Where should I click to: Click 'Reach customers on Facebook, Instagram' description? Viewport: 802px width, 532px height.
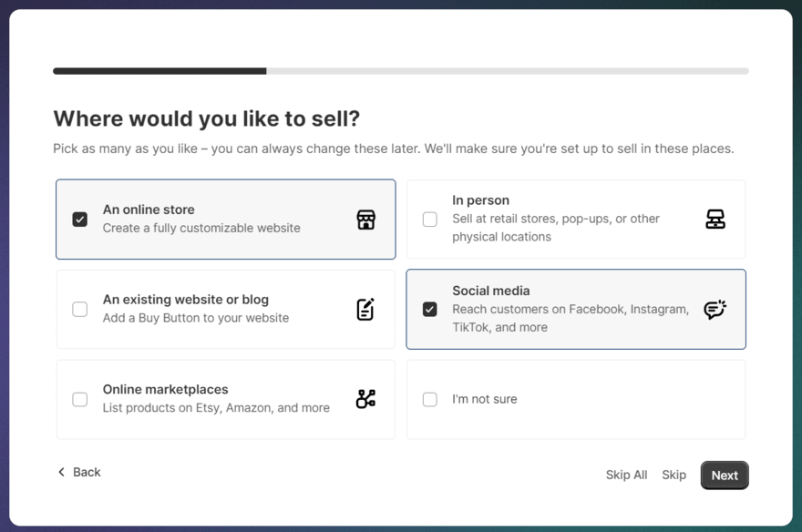[571, 318]
